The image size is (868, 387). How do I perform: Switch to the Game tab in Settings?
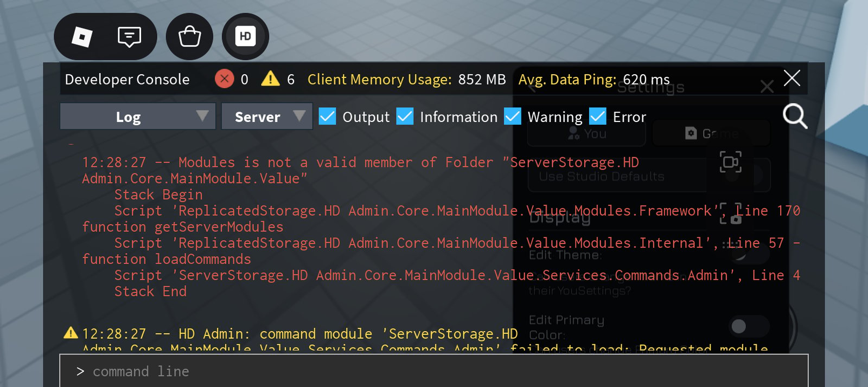point(711,133)
